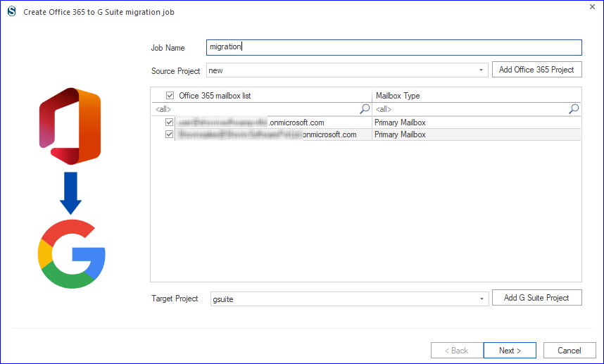Image resolution: width=604 pixels, height=364 pixels.
Task: Sort by Office 365 mailbox list header
Action: 215,96
